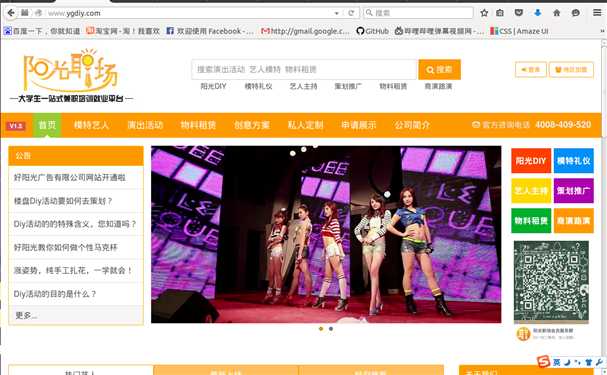607x375 pixels.
Task: Open the 演出活动 navigation tab
Action: click(145, 125)
